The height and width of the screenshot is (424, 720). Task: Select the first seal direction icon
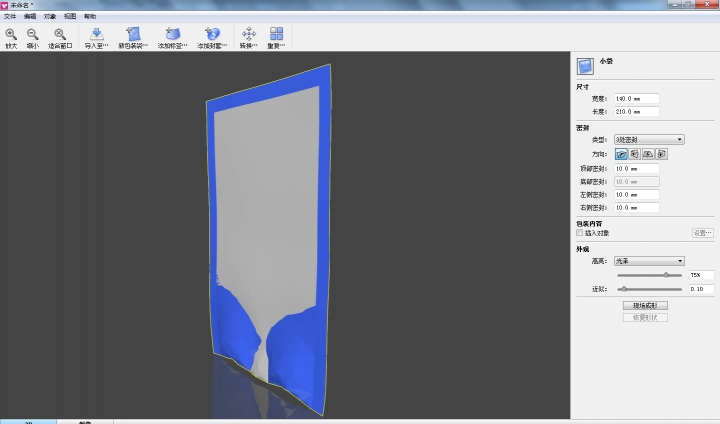point(621,154)
